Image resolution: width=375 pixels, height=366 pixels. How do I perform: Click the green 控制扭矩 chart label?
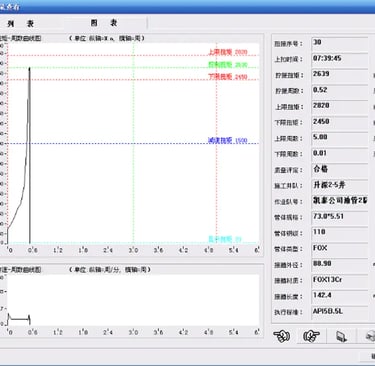point(228,65)
